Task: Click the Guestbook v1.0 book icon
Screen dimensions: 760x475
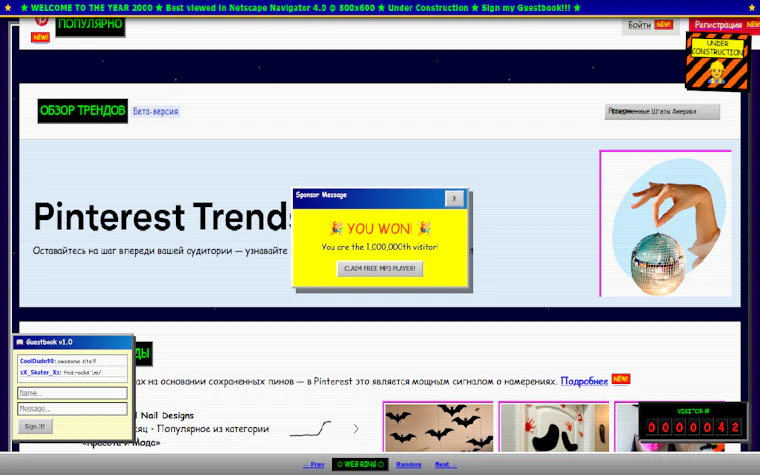Action: tap(20, 342)
